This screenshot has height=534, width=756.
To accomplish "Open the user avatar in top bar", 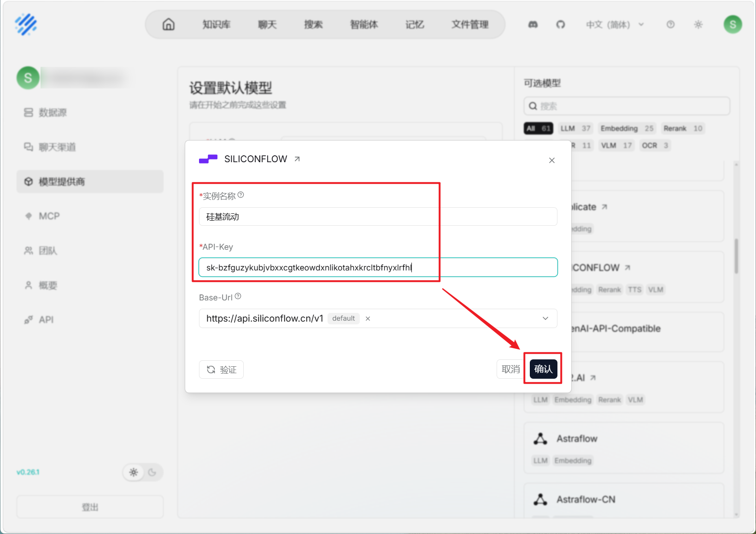I will click(733, 24).
